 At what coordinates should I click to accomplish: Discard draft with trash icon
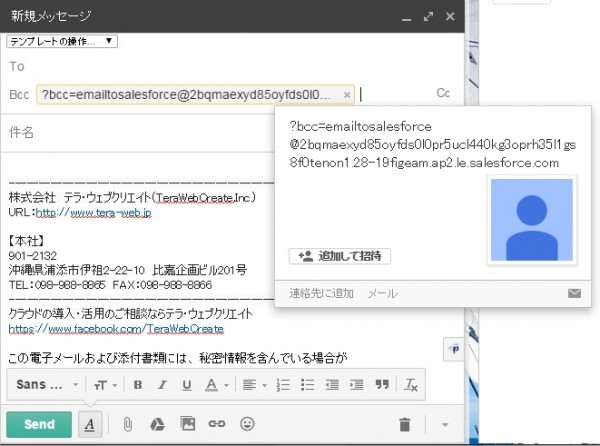(404, 425)
